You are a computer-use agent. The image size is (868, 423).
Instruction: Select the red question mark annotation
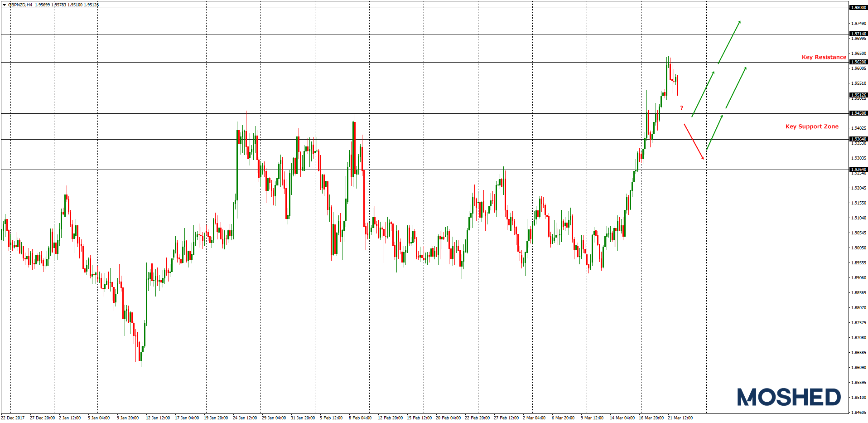tap(681, 108)
